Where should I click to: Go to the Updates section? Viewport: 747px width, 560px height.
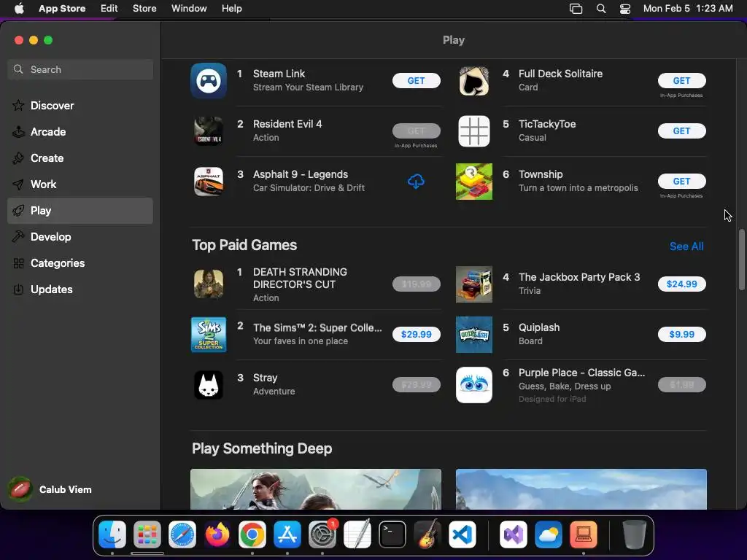pos(80,289)
